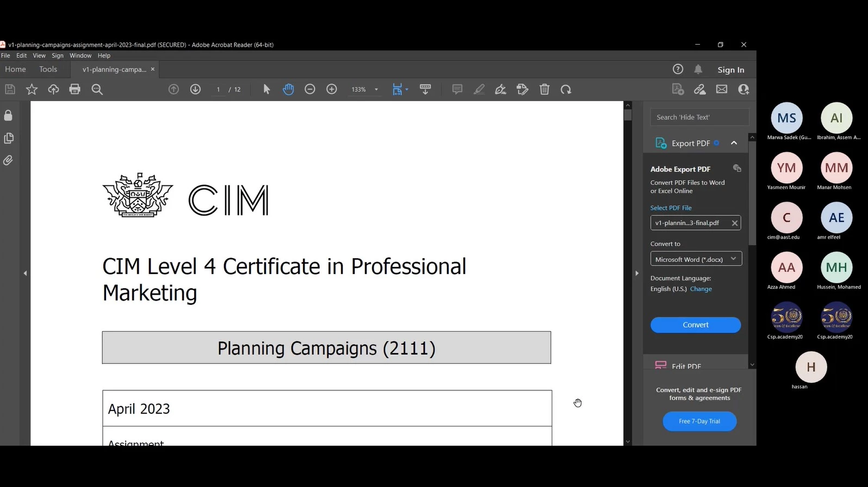Open notifications bell icon

click(698, 69)
